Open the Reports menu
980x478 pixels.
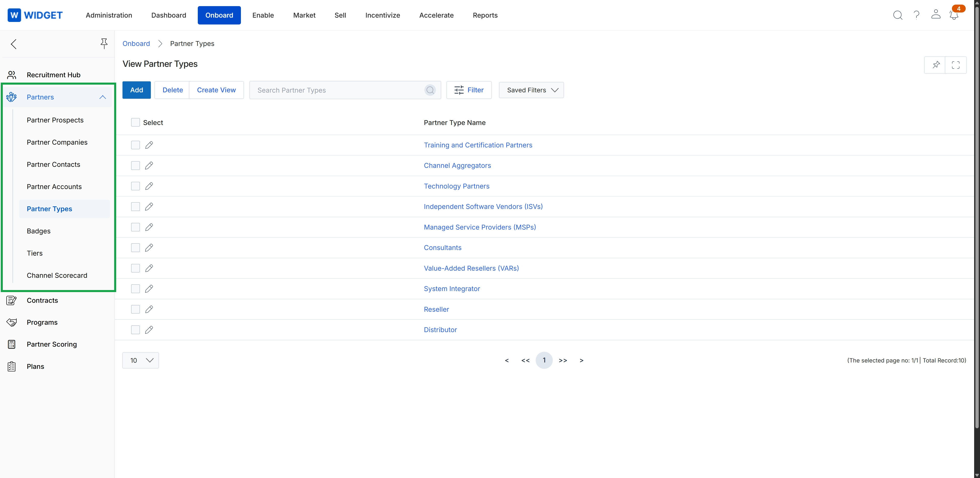pos(485,15)
